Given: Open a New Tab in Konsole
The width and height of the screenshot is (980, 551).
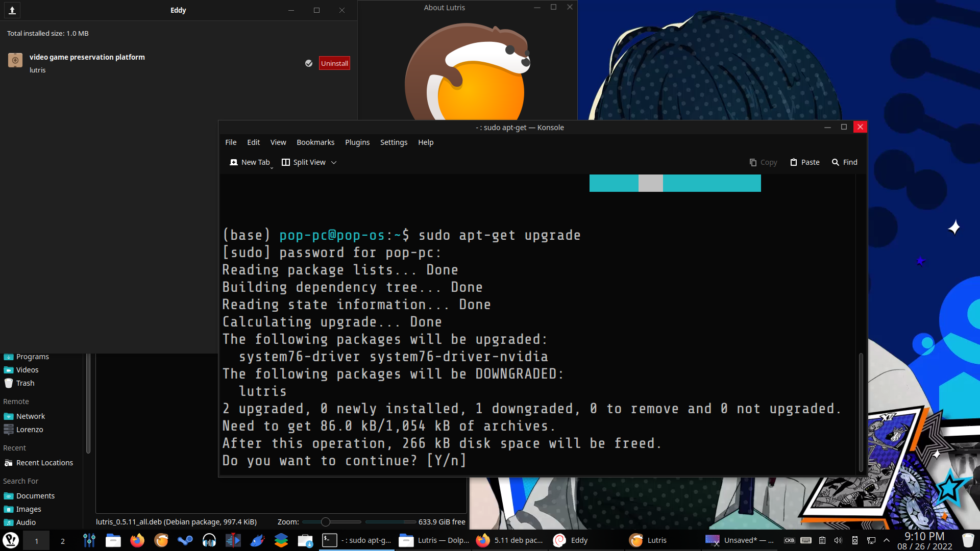Looking at the screenshot, I should 250,162.
